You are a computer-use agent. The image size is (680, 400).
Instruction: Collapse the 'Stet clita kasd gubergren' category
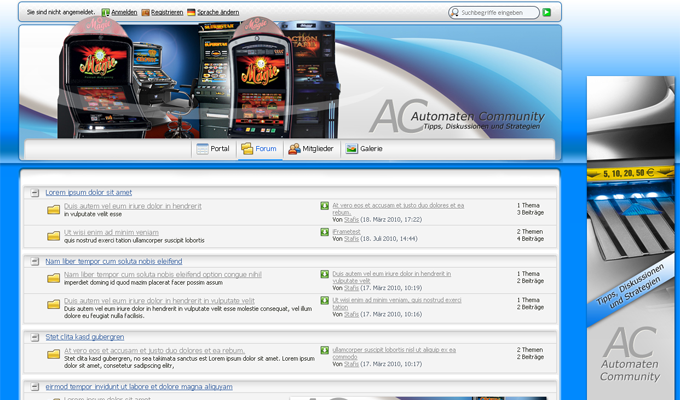coord(35,337)
